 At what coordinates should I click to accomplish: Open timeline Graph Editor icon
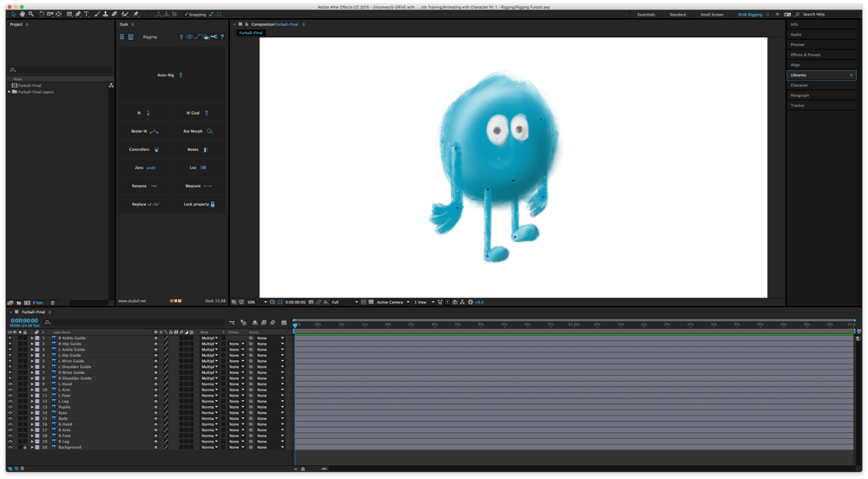pyautogui.click(x=284, y=323)
